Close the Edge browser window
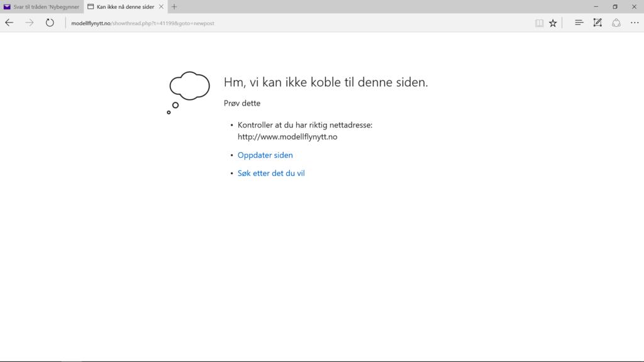 tap(634, 6)
